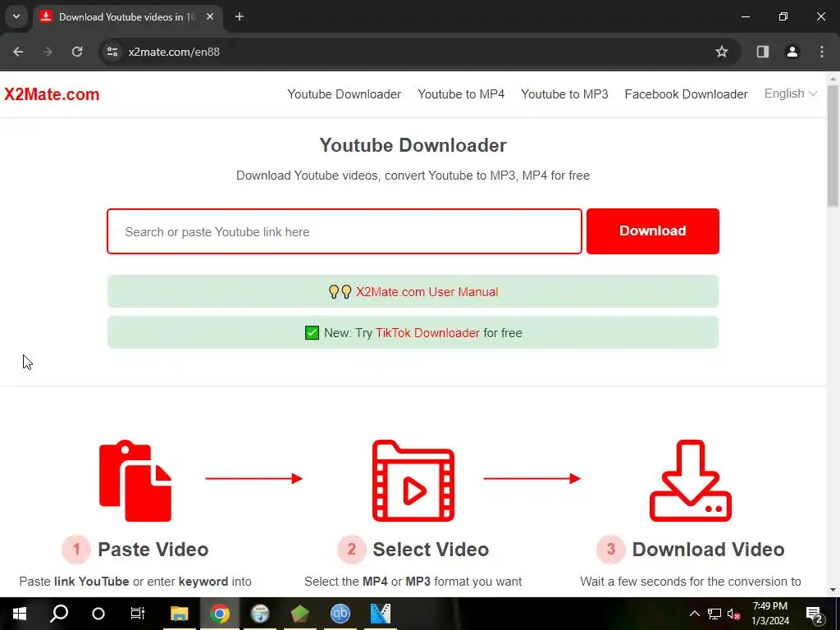Click the browser back arrow

(x=18, y=52)
